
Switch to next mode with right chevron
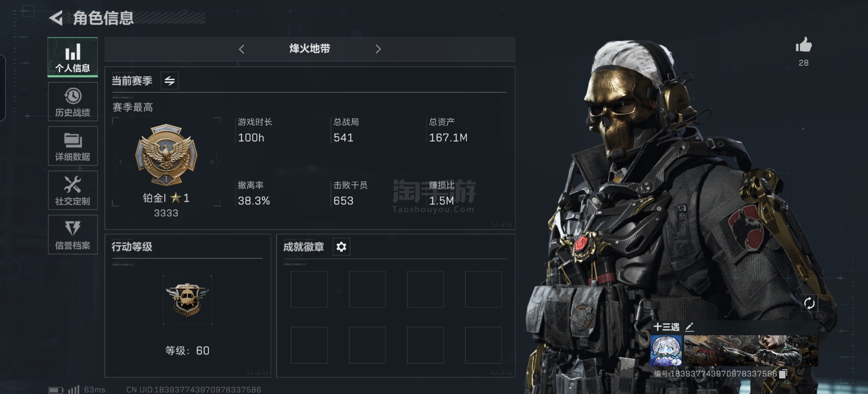[x=378, y=49]
